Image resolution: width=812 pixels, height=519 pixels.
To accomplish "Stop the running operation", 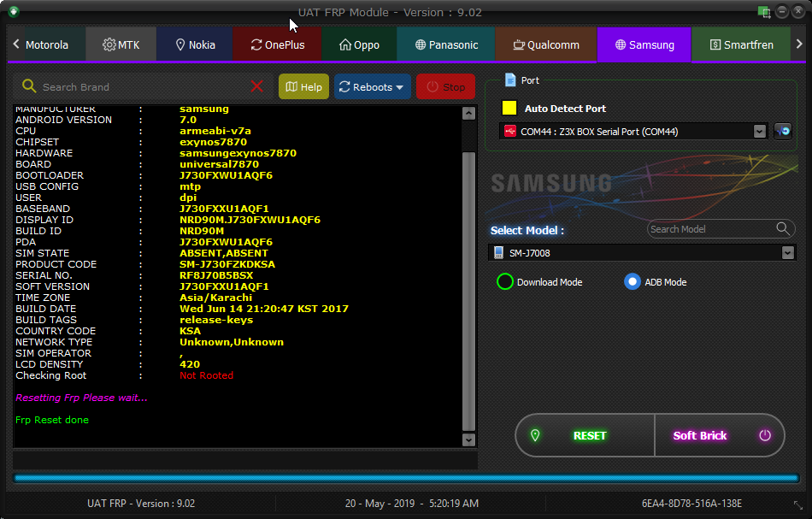I will (x=445, y=86).
